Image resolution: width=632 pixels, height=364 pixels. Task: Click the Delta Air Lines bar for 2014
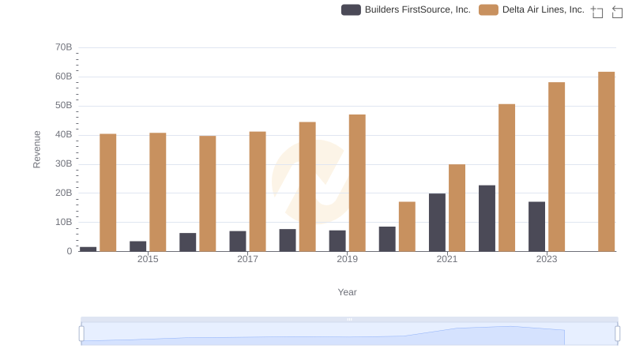tap(108, 193)
